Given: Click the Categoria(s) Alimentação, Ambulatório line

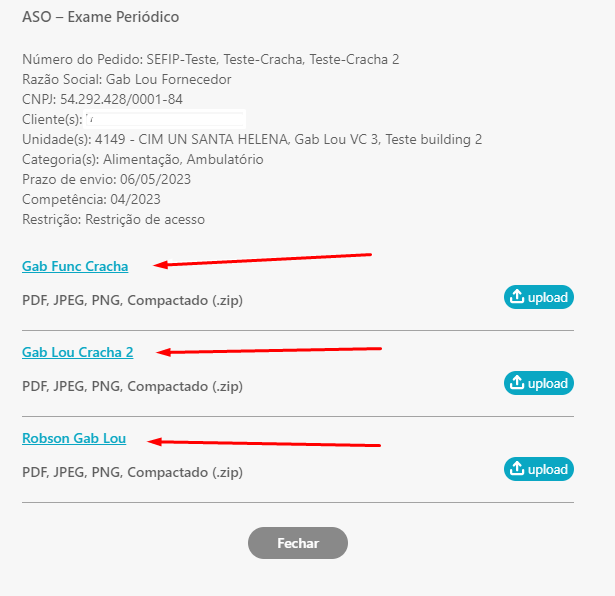Looking at the screenshot, I should 143,159.
